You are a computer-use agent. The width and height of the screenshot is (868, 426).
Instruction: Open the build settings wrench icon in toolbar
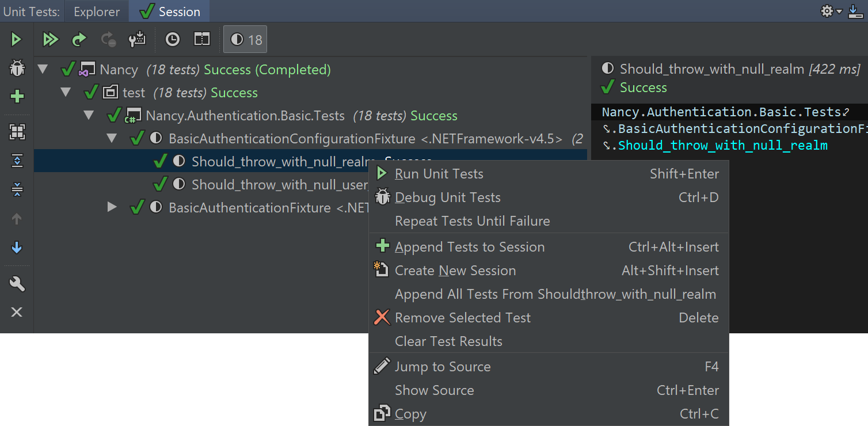(137, 39)
